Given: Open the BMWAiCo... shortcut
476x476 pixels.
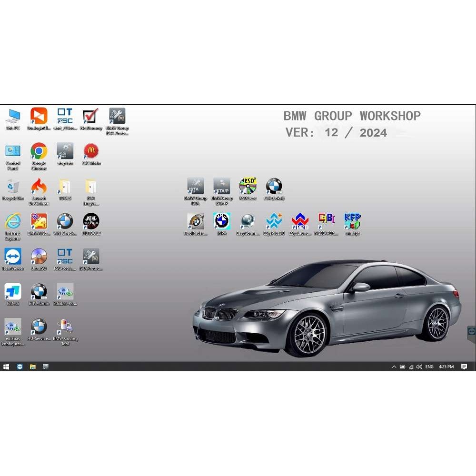Looking at the screenshot, I should click(x=39, y=224).
